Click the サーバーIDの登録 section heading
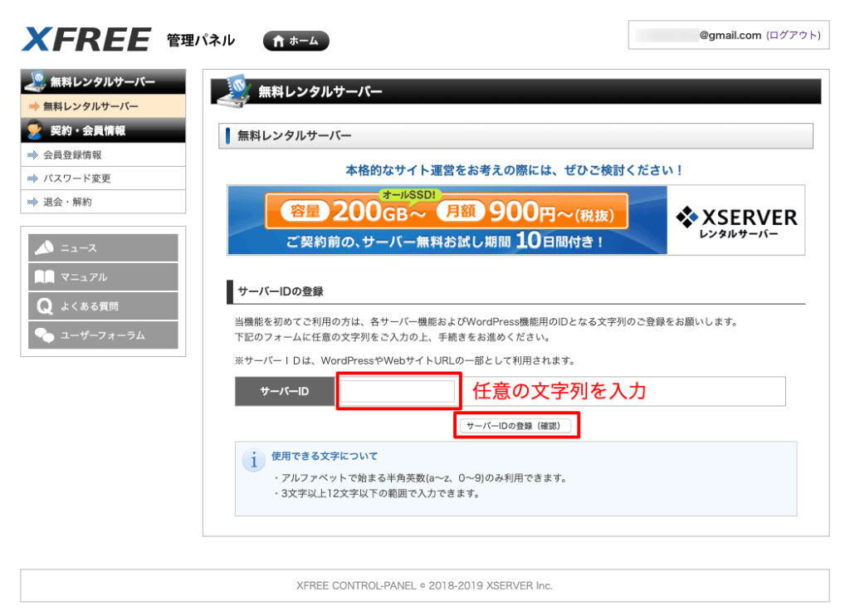The height and width of the screenshot is (616, 850). [x=281, y=291]
